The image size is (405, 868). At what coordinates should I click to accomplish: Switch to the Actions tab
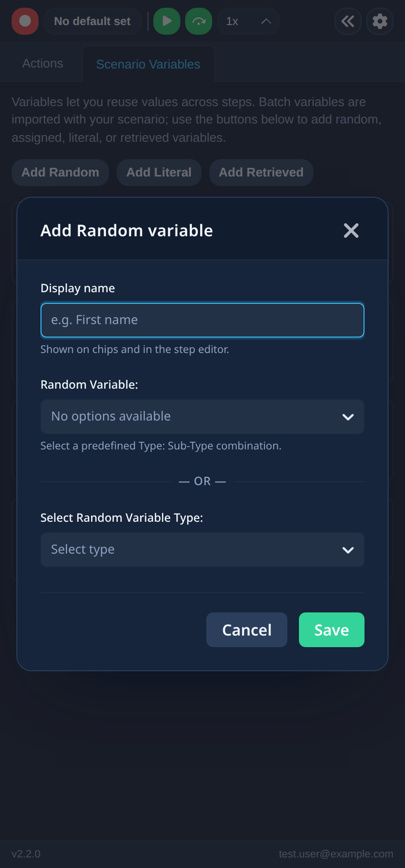point(43,64)
